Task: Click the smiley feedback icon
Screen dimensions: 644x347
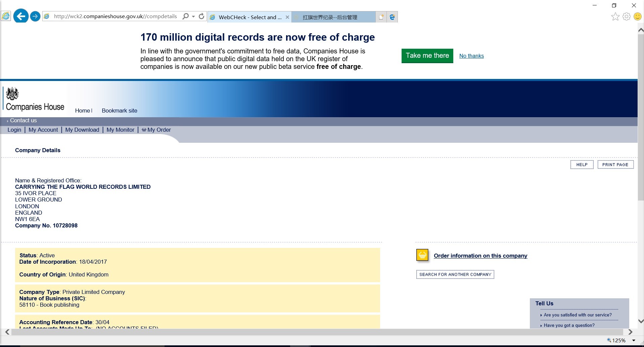Action: coord(637,16)
